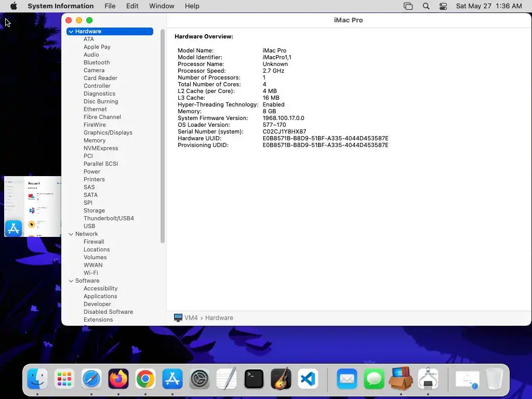This screenshot has width=532, height=399.
Task: Click the Model Identifier iMacPro1,1 value
Action: [x=277, y=57]
